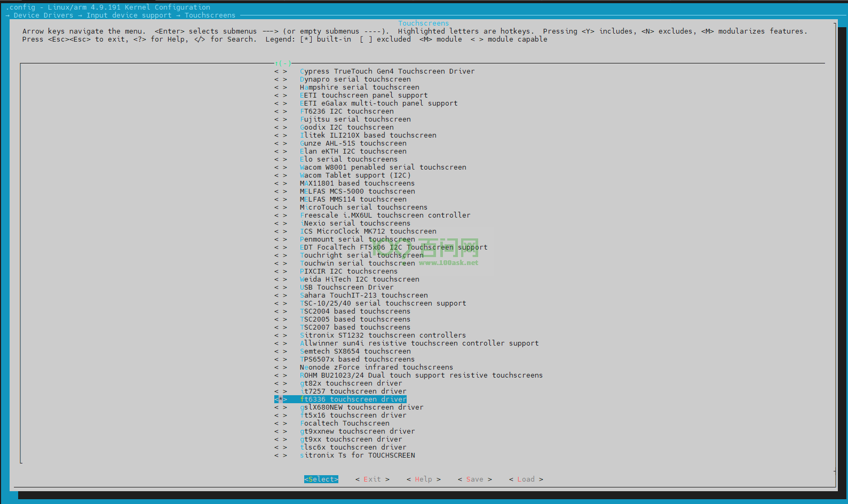Toggle the ft6336 touchscreen driver checkbox

click(281, 399)
